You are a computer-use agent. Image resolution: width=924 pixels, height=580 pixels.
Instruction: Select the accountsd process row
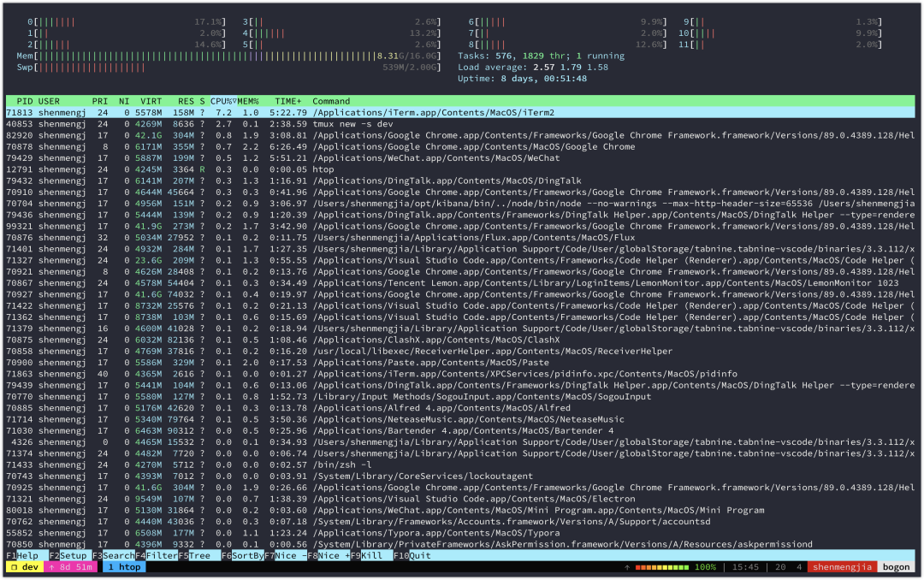(x=460, y=522)
